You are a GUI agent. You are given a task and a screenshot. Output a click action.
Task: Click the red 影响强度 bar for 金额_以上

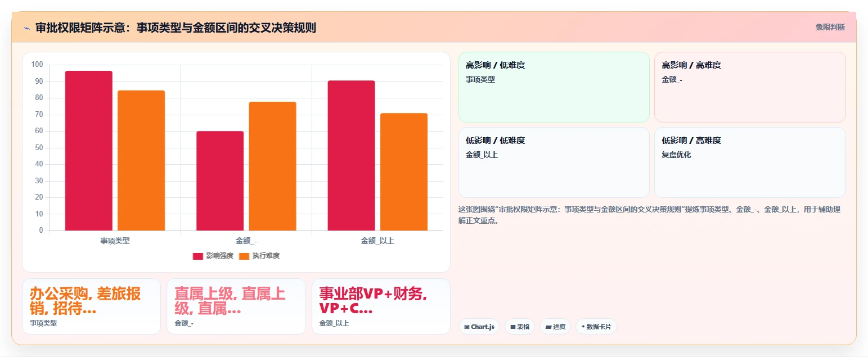pyautogui.click(x=351, y=156)
